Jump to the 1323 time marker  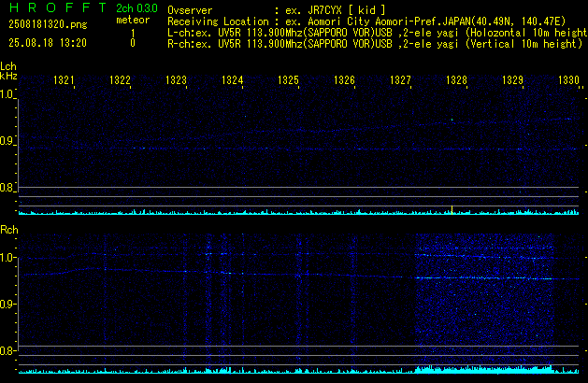(177, 80)
